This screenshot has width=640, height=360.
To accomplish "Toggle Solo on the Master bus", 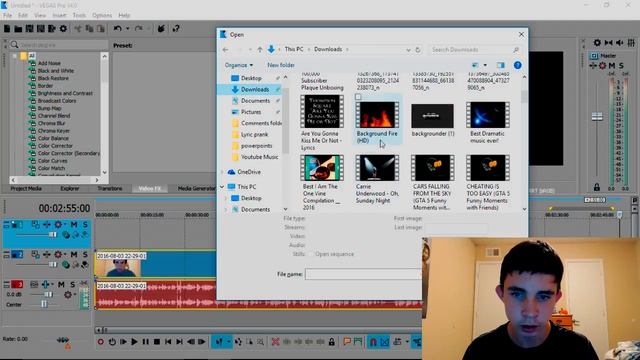I will tap(621, 65).
